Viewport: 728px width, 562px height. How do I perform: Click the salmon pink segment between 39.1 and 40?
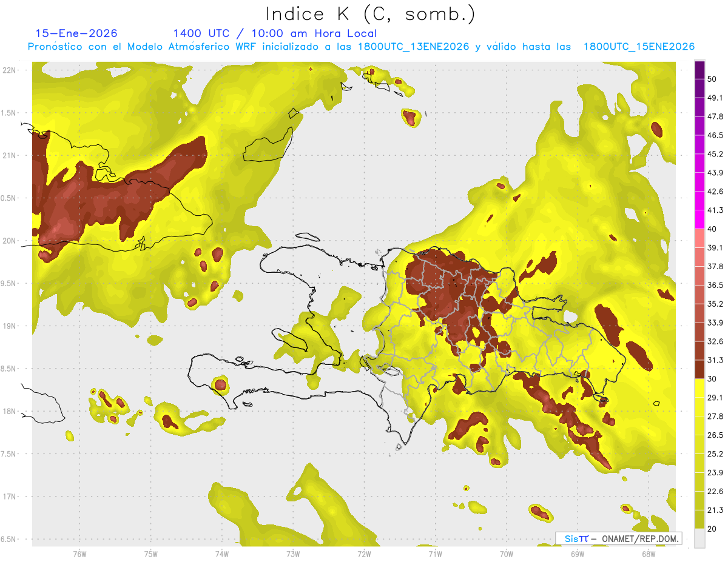[x=699, y=238]
